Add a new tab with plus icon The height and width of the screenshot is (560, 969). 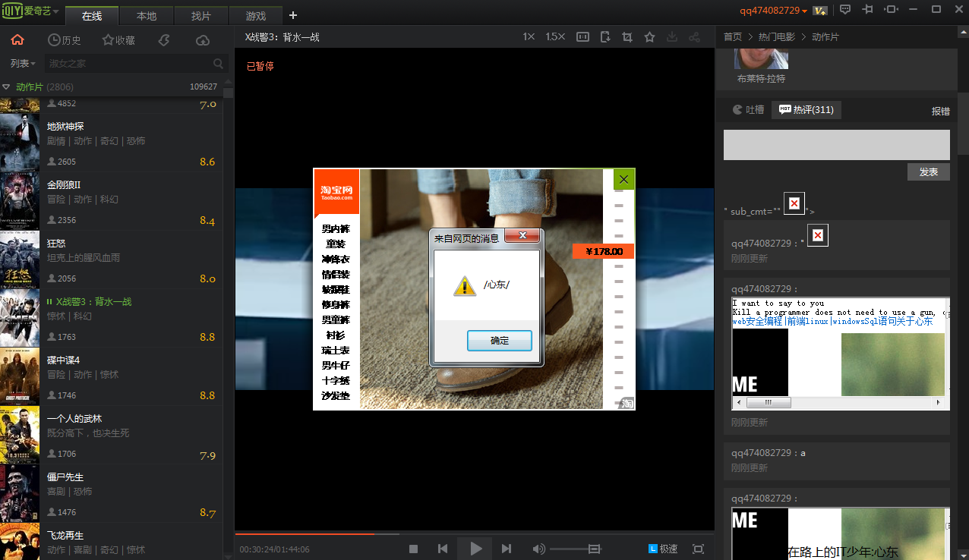pyautogui.click(x=293, y=15)
